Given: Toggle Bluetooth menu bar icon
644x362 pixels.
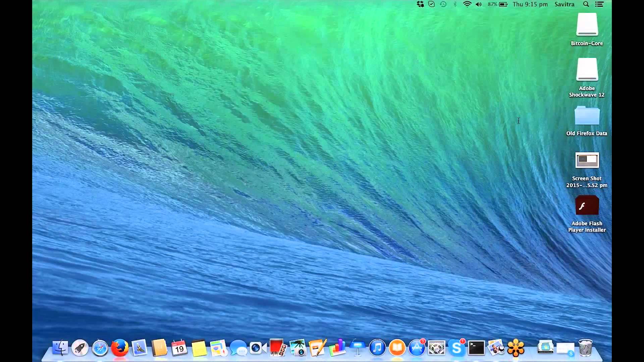Looking at the screenshot, I should (455, 4).
